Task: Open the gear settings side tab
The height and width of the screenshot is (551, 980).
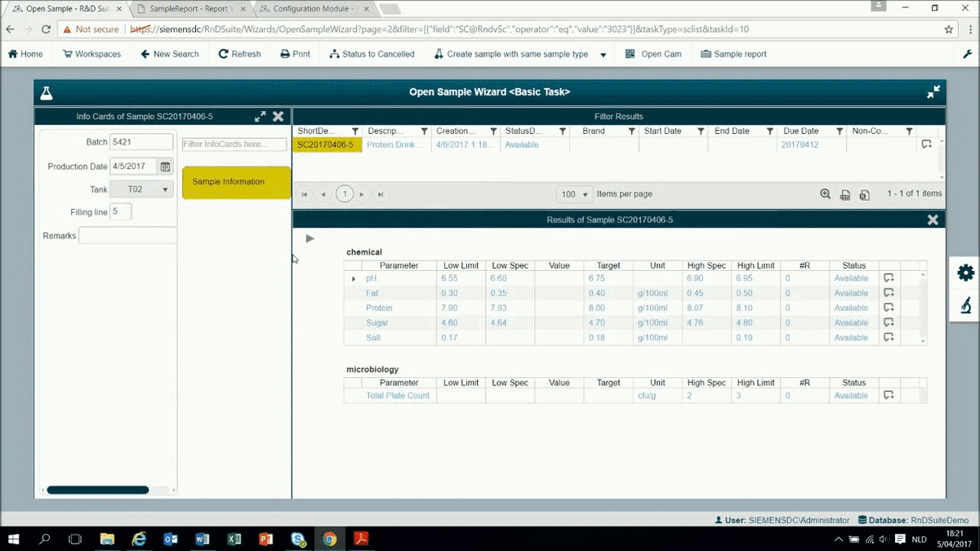Action: click(965, 273)
